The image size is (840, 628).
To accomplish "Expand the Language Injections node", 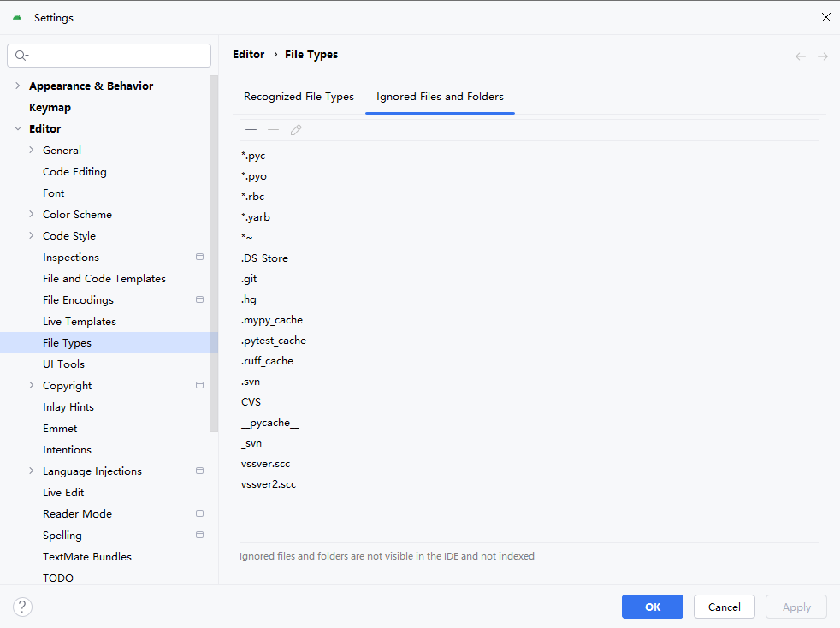I will pyautogui.click(x=31, y=471).
